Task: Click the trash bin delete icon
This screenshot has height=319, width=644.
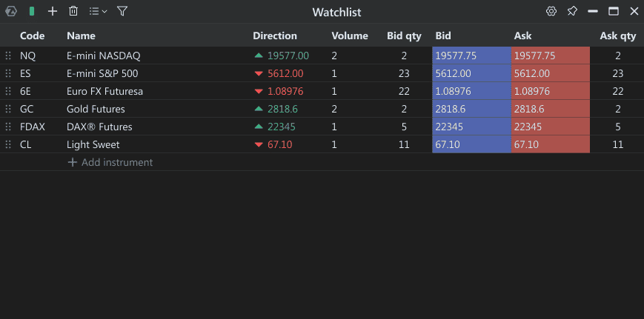Action: [x=73, y=11]
